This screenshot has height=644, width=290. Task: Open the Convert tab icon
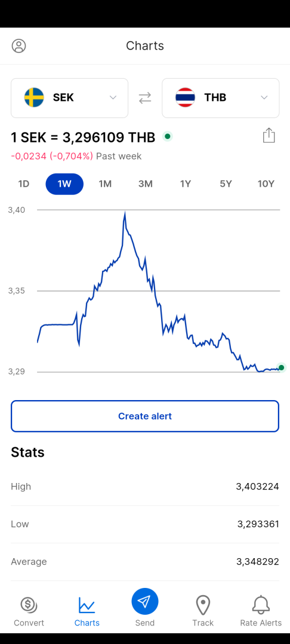pos(29,604)
